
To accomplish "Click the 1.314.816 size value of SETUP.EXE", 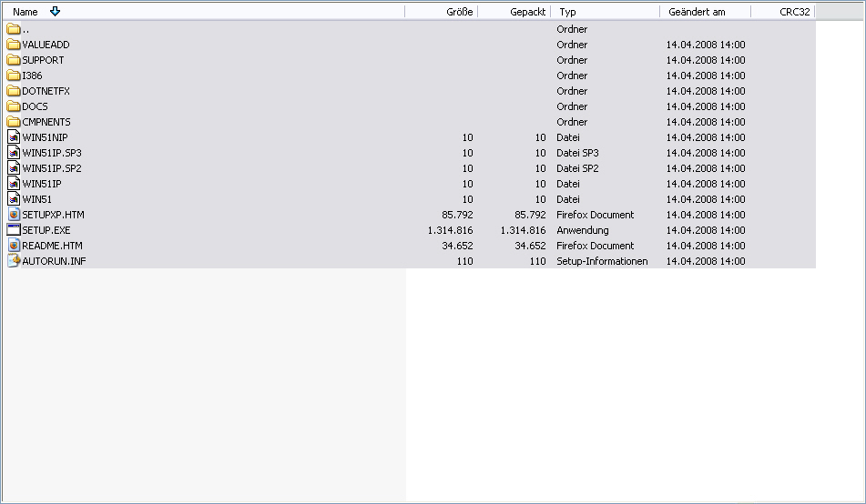I will (450, 230).
